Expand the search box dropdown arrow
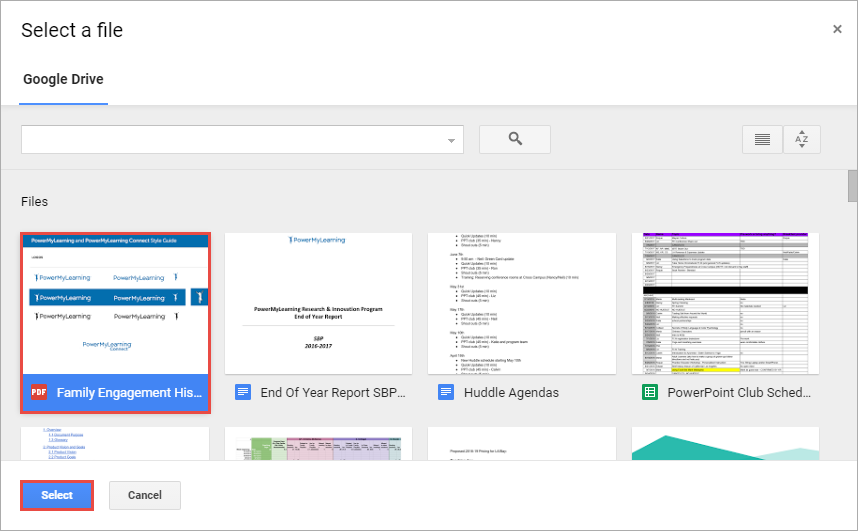858x531 pixels. tap(451, 141)
